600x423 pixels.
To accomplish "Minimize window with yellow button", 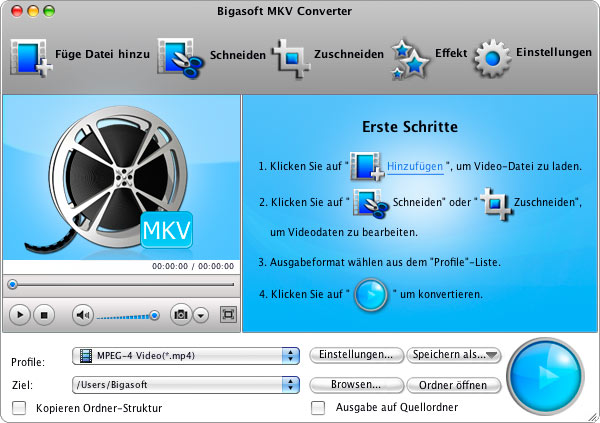I will click(x=33, y=11).
